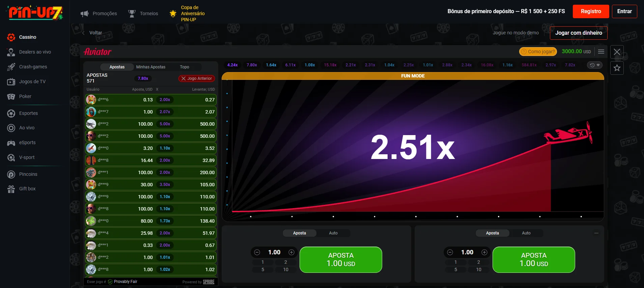Viewport: 644px width, 288px height.
Task: Select Aposta mode in left bet panel
Action: (300, 233)
